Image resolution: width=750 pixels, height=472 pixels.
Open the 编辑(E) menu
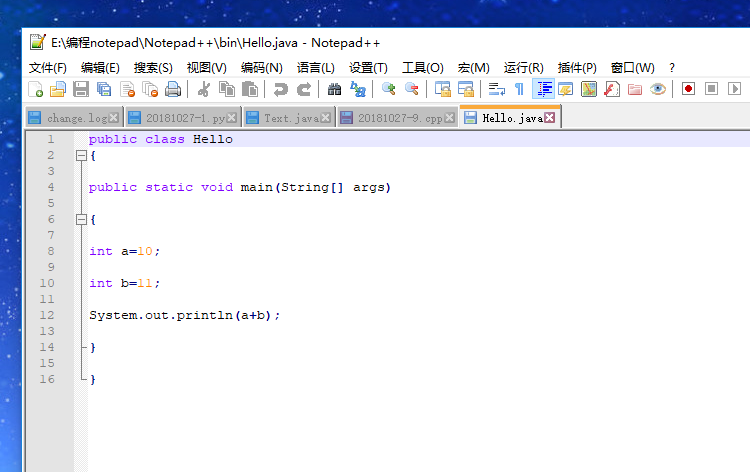coord(100,68)
